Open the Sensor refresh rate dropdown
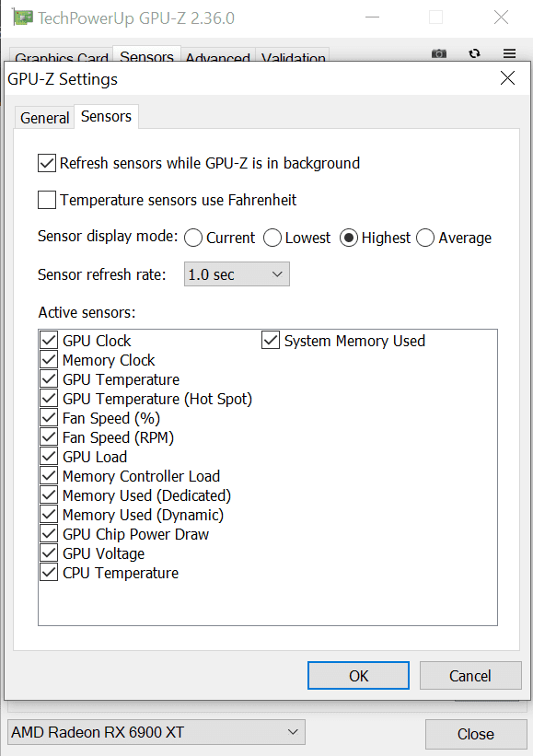Screen dimensions: 533x756 237,274
